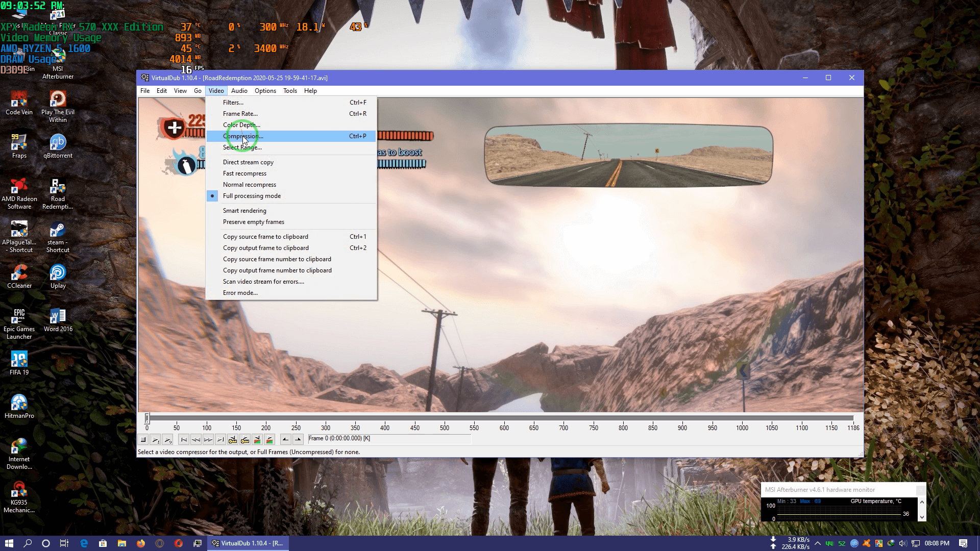Set the Mark Out selection end
This screenshot has width=980, height=551.
point(298,439)
